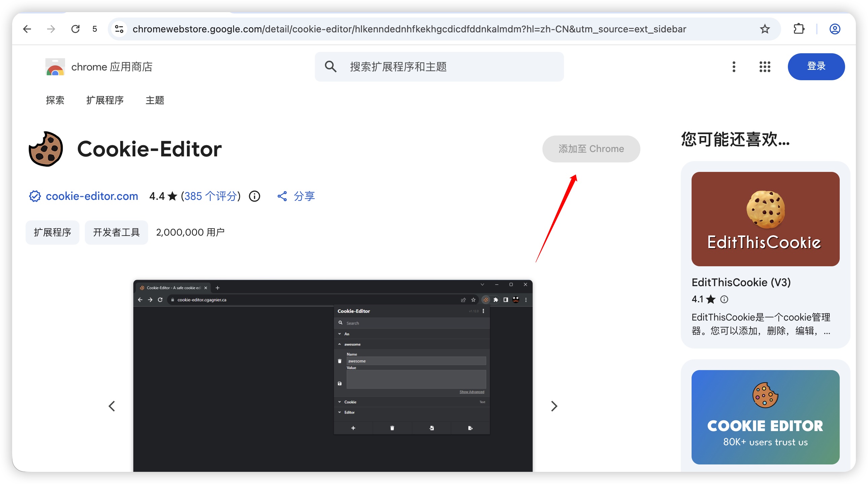The image size is (868, 484).
Task: Open the 扩展程序 section
Action: click(105, 100)
